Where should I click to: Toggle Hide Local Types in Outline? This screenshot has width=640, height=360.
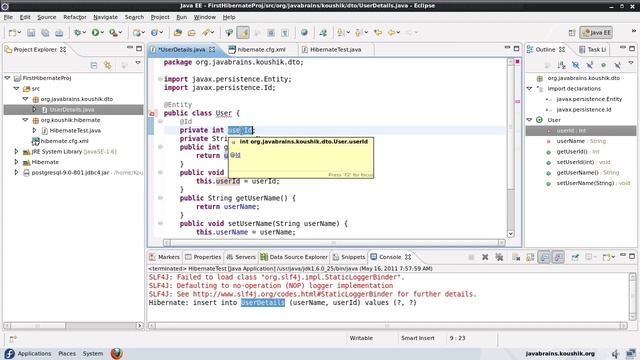pos(617,65)
